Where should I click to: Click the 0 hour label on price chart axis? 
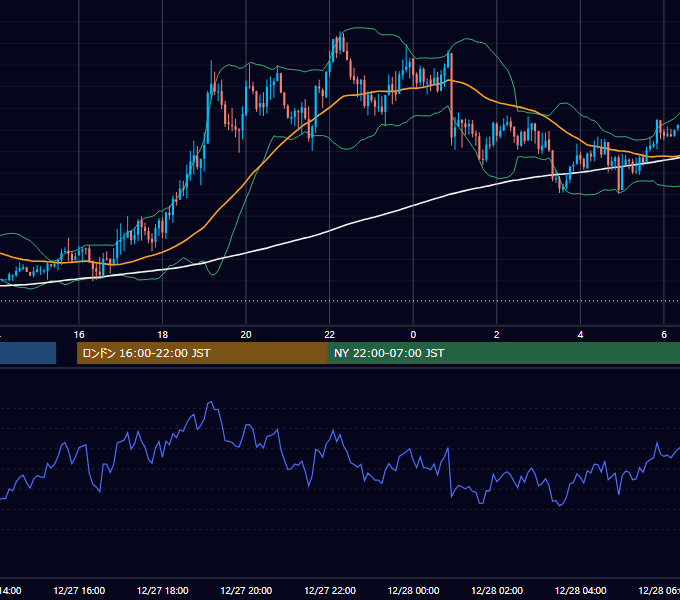[413, 335]
